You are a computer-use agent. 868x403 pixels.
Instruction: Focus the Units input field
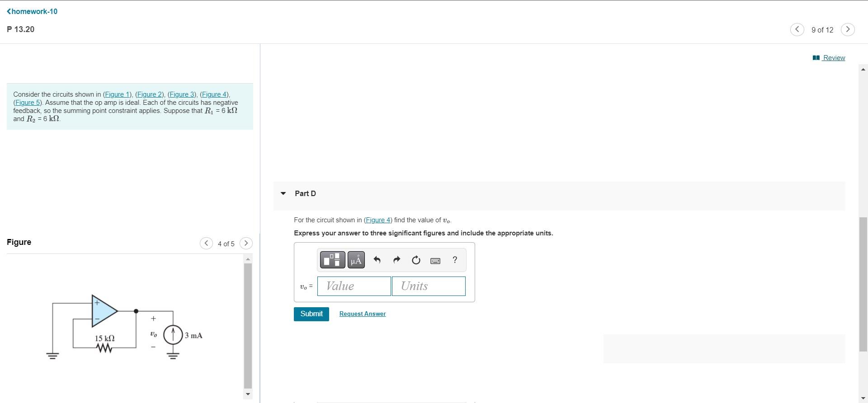coord(429,286)
